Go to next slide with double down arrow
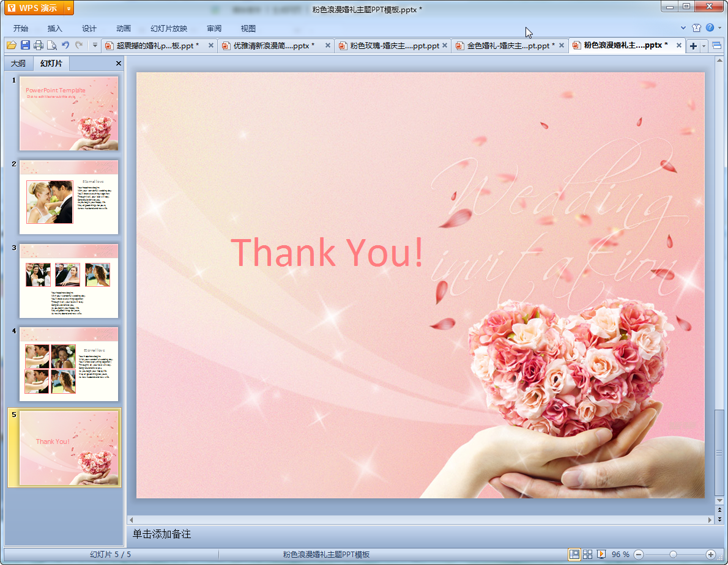This screenshot has height=565, width=728. point(719,519)
